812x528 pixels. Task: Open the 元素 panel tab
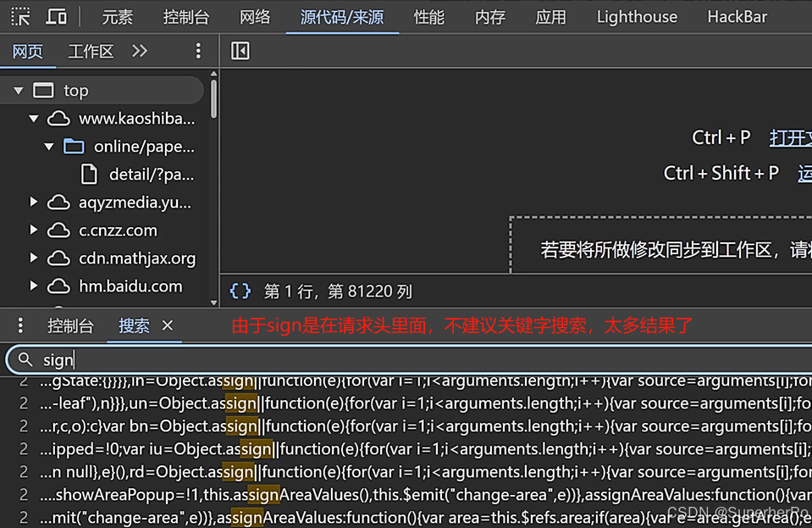coord(117,17)
